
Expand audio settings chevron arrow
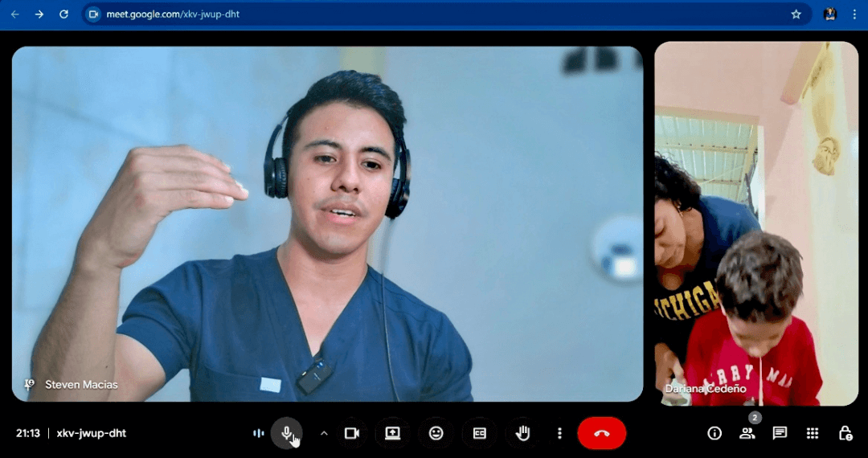click(324, 433)
